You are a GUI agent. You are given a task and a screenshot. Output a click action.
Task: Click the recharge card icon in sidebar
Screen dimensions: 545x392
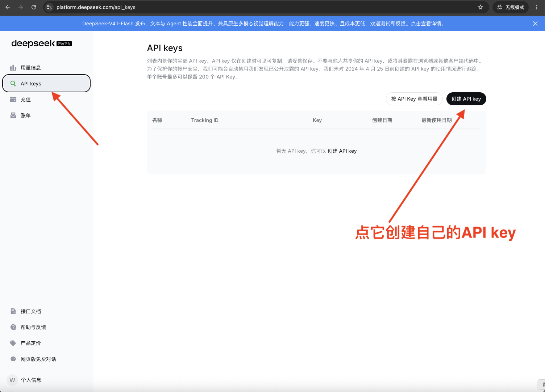point(13,100)
